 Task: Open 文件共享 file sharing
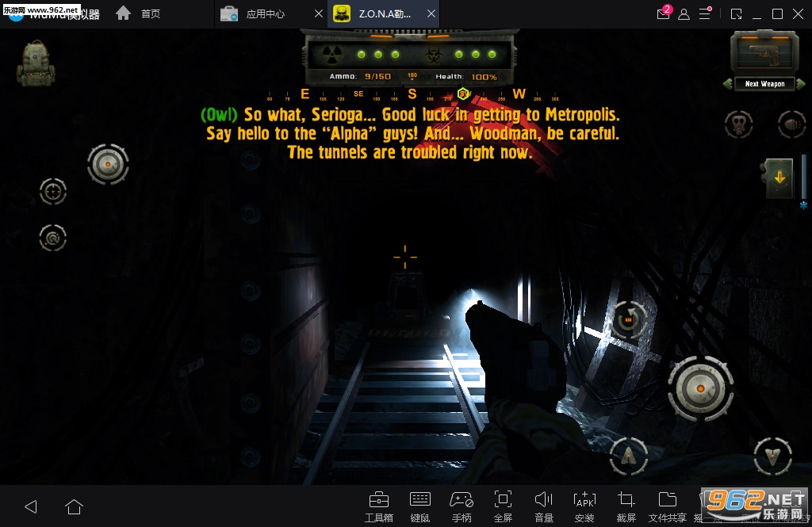pos(668,507)
